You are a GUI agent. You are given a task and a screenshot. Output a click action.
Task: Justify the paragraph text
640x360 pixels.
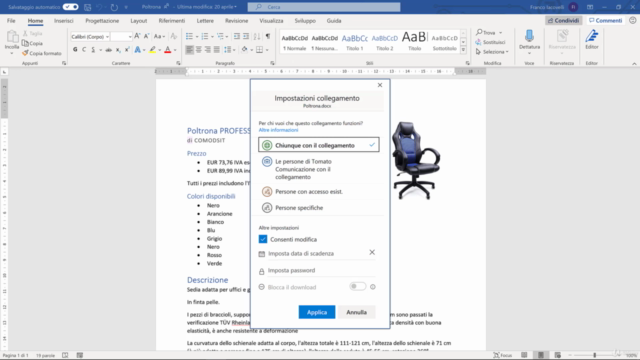pos(217,49)
